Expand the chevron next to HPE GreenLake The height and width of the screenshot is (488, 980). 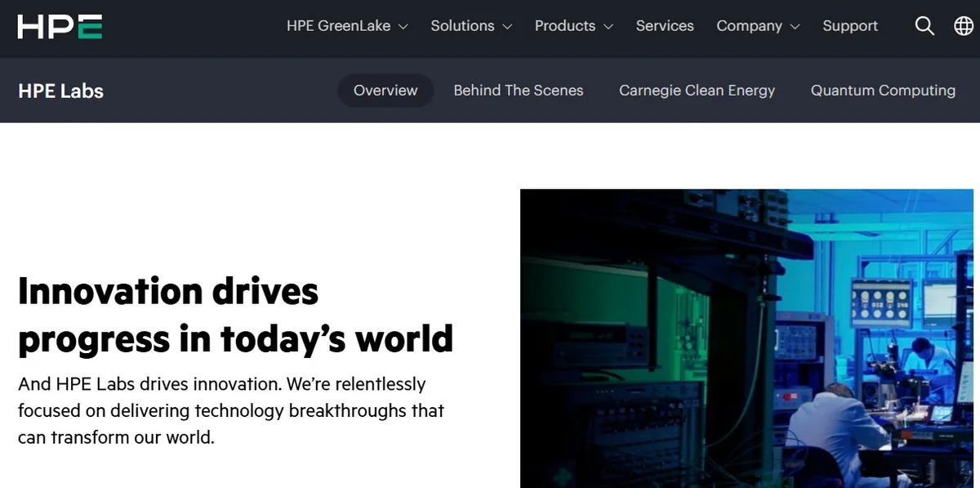tap(403, 27)
